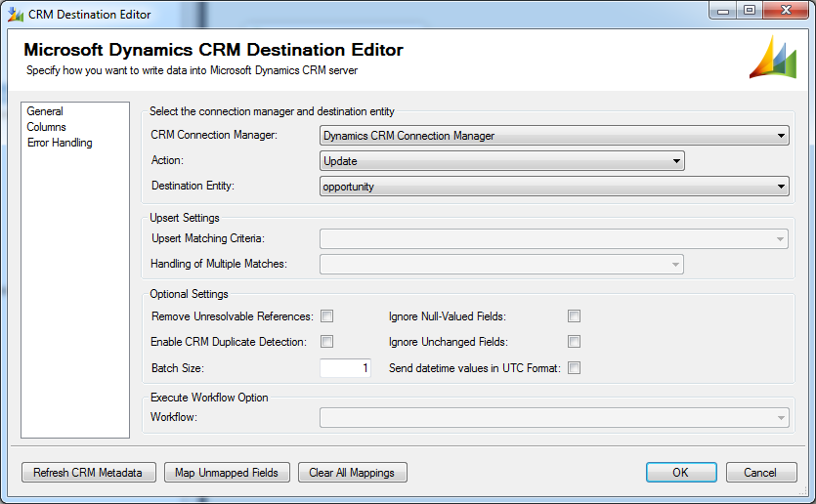Viewport: 816px width, 504px height.
Task: Open the General page
Action: point(45,111)
